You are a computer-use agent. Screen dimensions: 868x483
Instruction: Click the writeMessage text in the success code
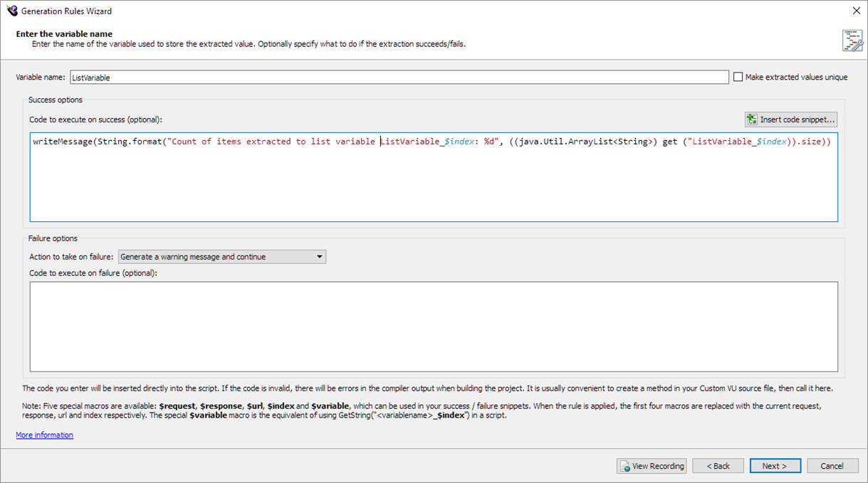(x=63, y=142)
